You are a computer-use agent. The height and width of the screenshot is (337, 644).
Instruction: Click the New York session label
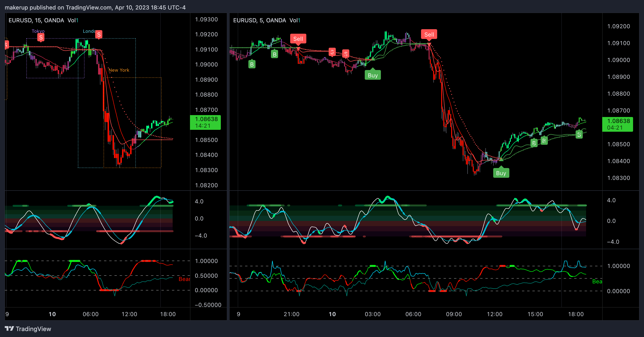[119, 70]
